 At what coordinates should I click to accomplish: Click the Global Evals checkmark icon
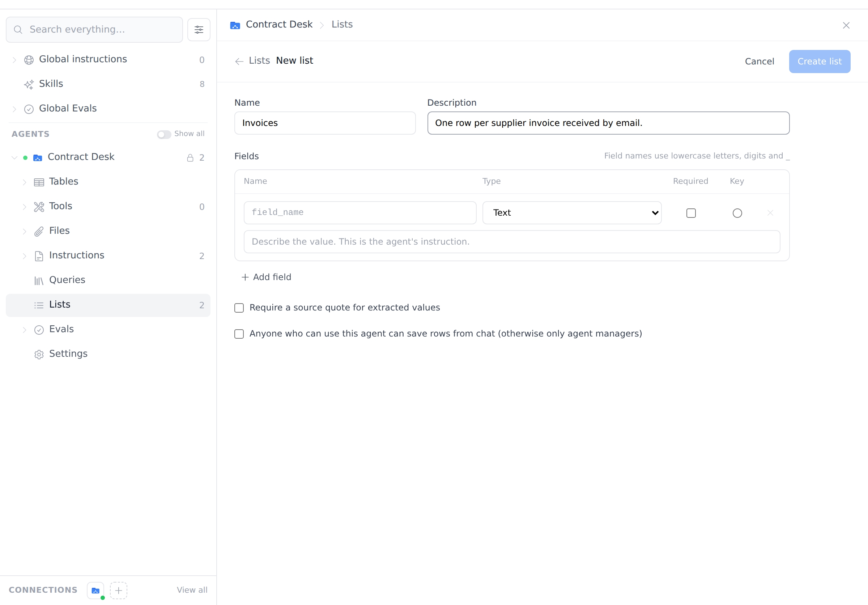pyautogui.click(x=29, y=109)
